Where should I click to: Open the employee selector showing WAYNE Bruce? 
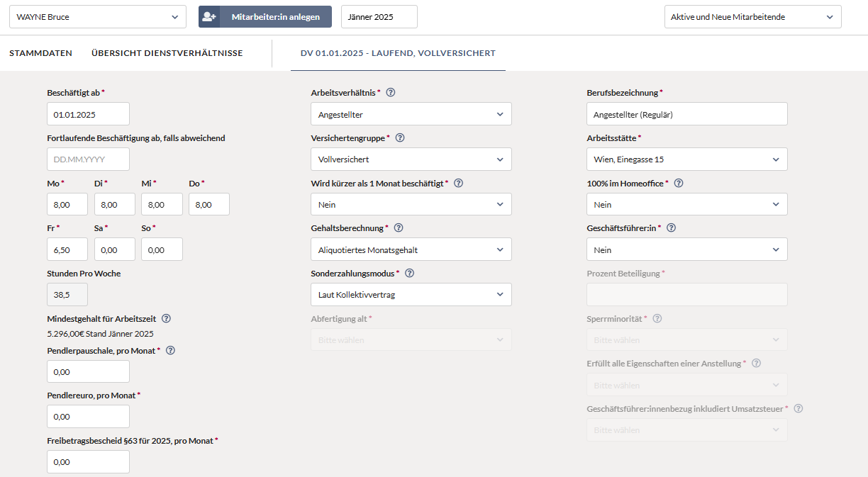click(x=98, y=17)
